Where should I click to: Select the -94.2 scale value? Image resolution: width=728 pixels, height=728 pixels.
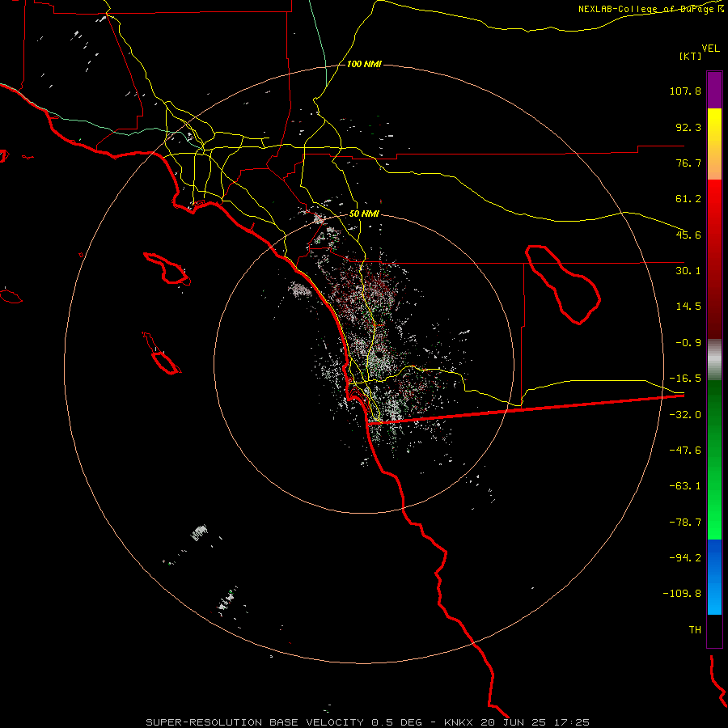tap(685, 558)
